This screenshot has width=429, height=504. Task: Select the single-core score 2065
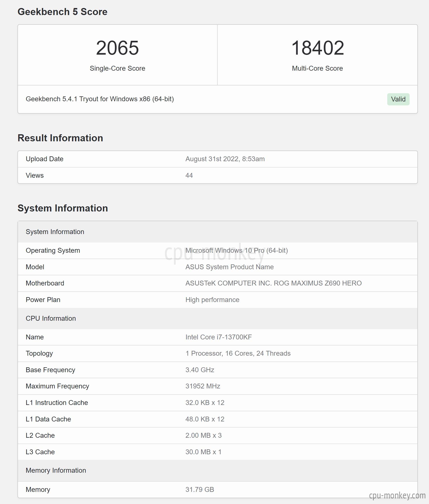[x=117, y=48]
